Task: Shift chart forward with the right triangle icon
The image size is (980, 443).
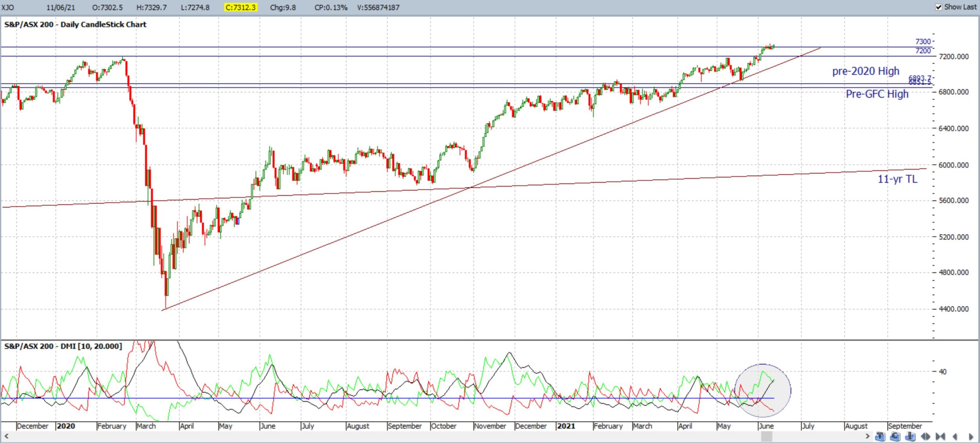Action: point(971,436)
